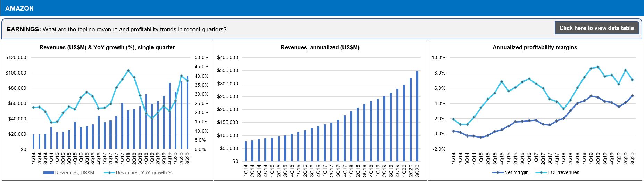Viewport: 644px width, 188px height.
Task: Click the 3Q20 x-axis label in margins chart
Action: click(633, 158)
